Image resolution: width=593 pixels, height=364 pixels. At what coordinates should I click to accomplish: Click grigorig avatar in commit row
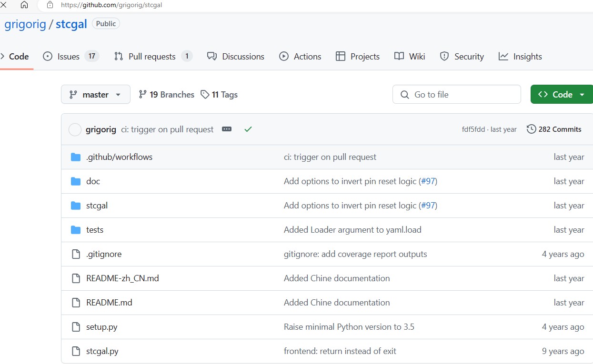75,129
